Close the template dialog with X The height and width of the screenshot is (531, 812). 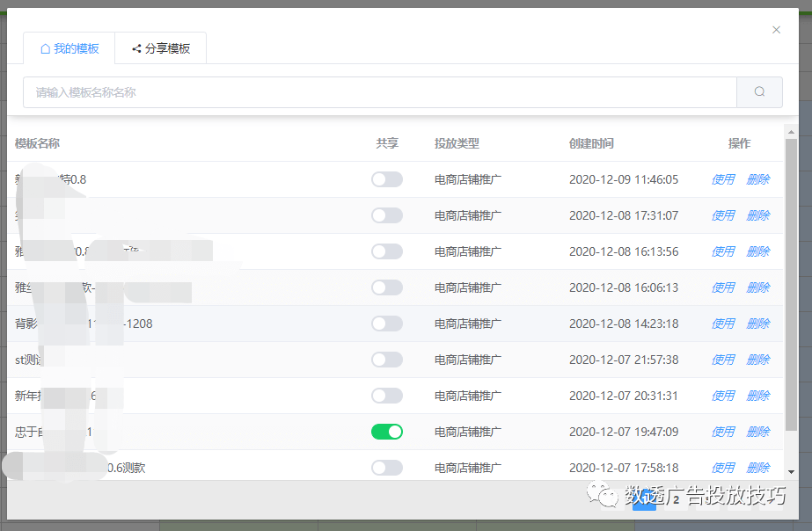pyautogui.click(x=776, y=30)
